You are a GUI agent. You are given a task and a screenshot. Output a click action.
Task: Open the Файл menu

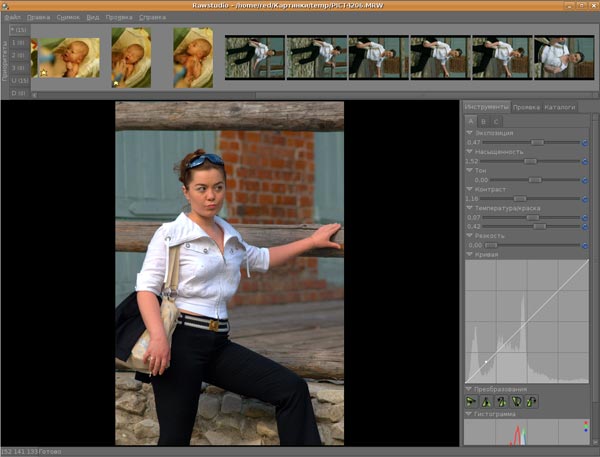tap(12, 17)
